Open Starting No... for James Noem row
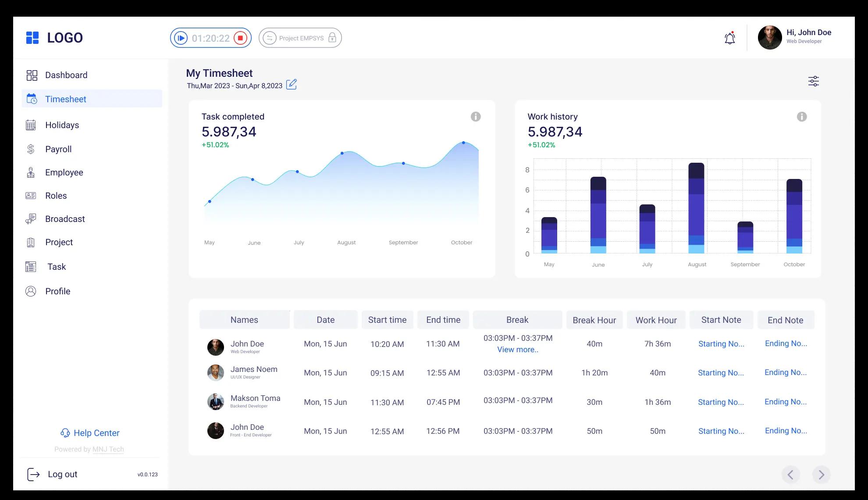Image resolution: width=868 pixels, height=500 pixels. (x=721, y=373)
